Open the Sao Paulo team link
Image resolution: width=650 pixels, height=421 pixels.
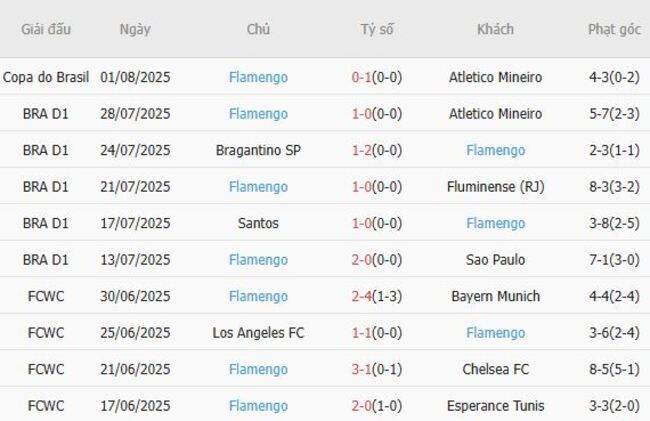click(495, 259)
